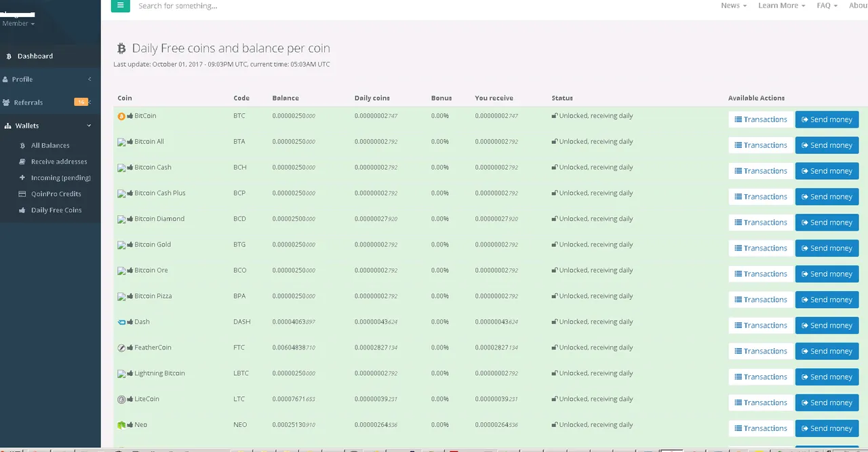Click the Status column header
The width and height of the screenshot is (868, 452).
562,98
